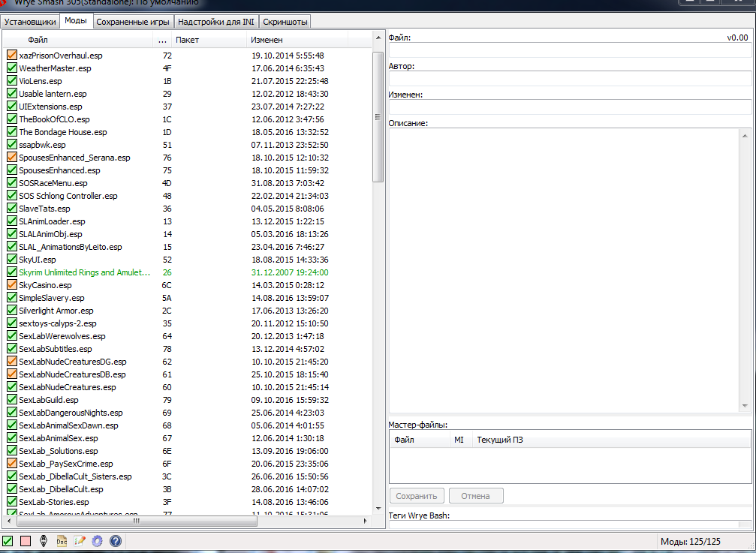Uncheck the SkyUI.esp mod checkbox

coord(12,260)
